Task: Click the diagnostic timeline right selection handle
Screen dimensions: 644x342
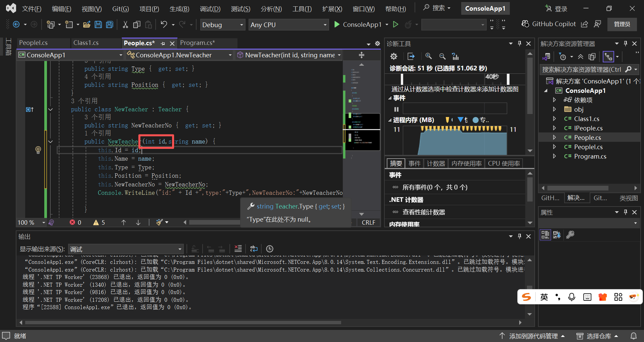Action: (x=508, y=79)
